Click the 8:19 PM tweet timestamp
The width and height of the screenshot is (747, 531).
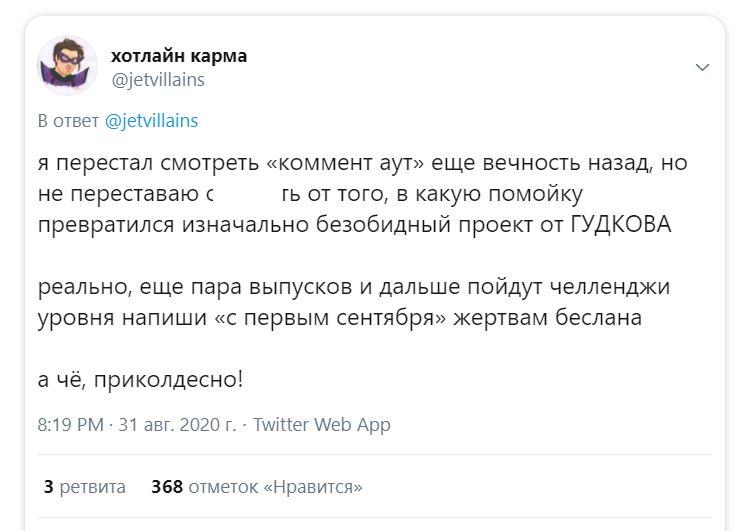click(x=70, y=424)
